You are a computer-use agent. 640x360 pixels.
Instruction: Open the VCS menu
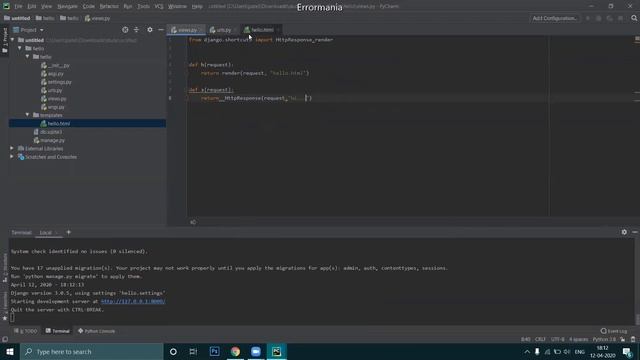159,7
